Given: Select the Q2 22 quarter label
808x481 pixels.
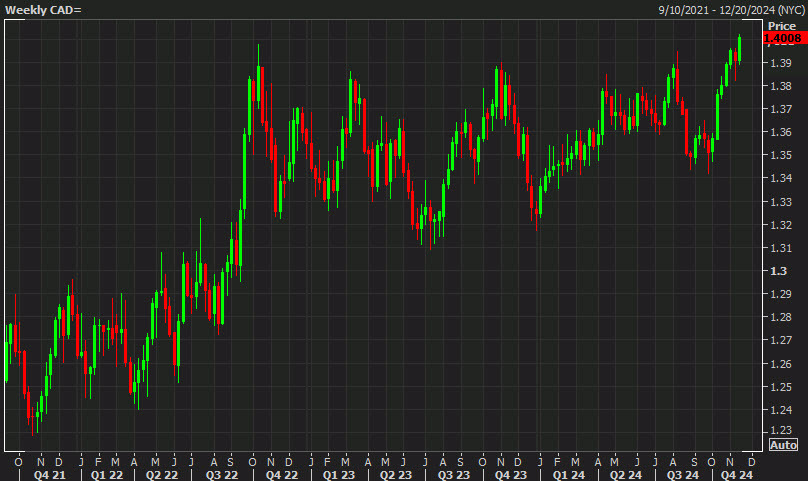Looking at the screenshot, I should tap(161, 474).
